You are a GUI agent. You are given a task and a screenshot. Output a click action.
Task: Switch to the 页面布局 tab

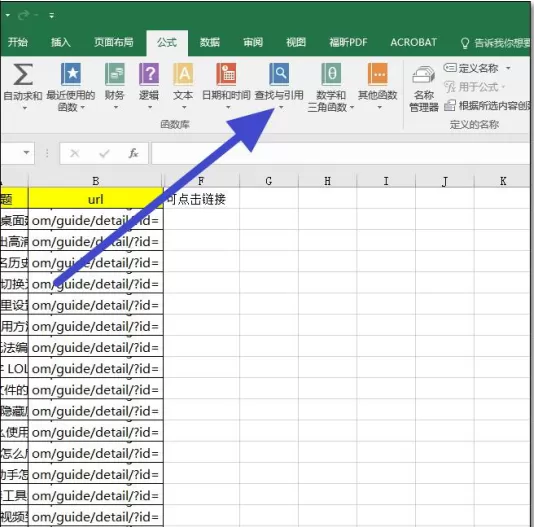click(x=114, y=42)
